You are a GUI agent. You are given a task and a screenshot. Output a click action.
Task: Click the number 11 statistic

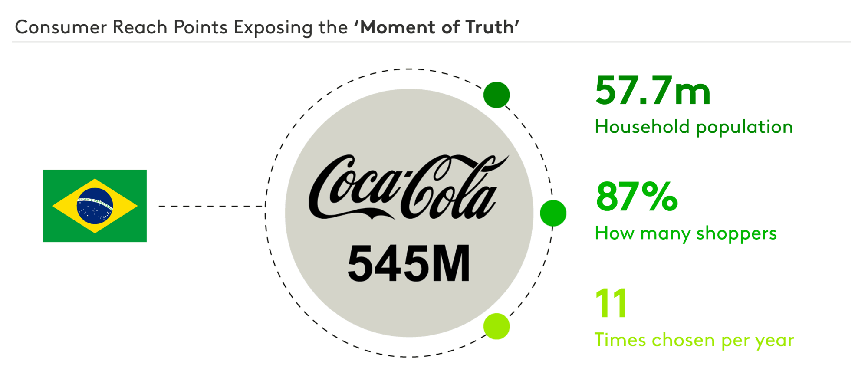611,303
